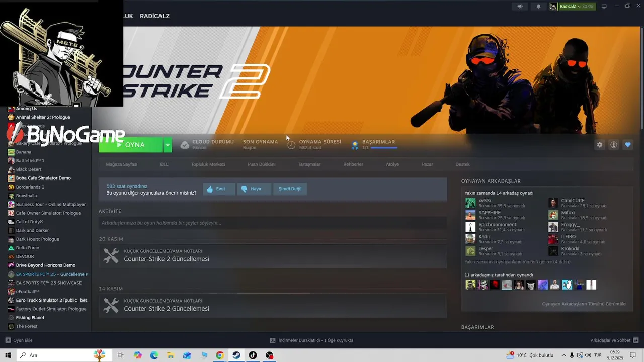Open Google Chrome from the taskbar
This screenshot has width=644, height=362.
tap(220, 355)
